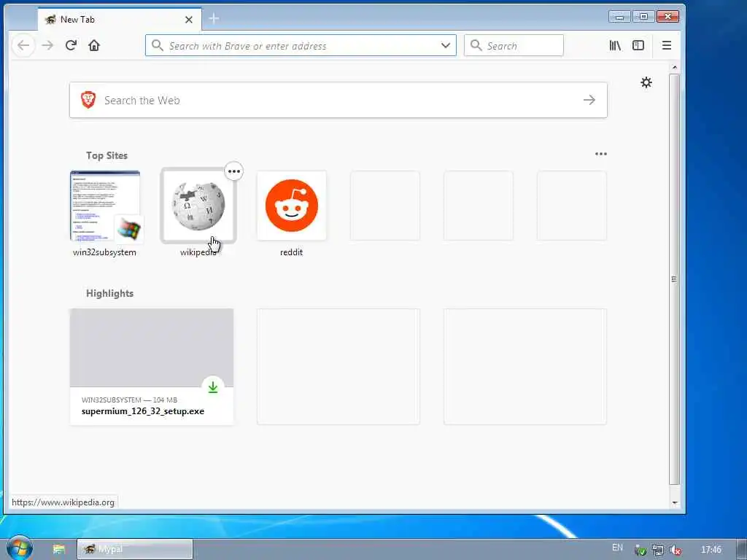This screenshot has width=747, height=560.
Task: Click the green checkmark tray icon
Action: pos(640,550)
